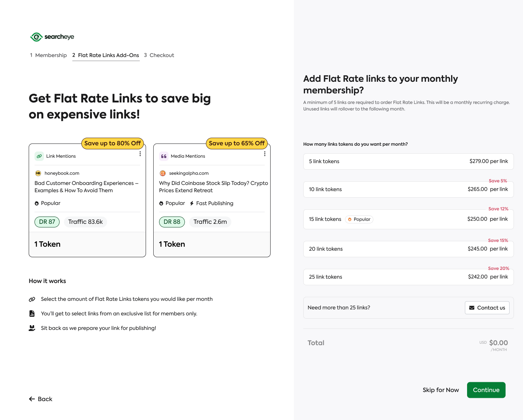Click the green Continue button

(x=486, y=390)
